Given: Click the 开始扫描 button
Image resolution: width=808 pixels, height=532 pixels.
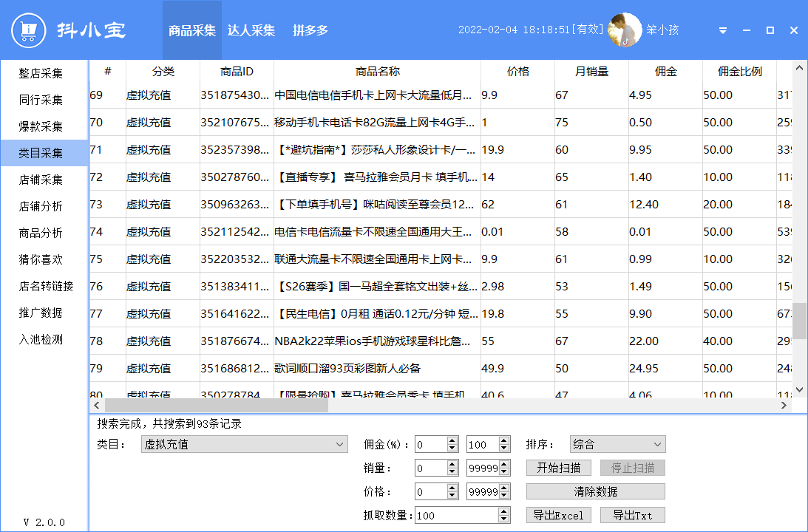Looking at the screenshot, I should 558,468.
